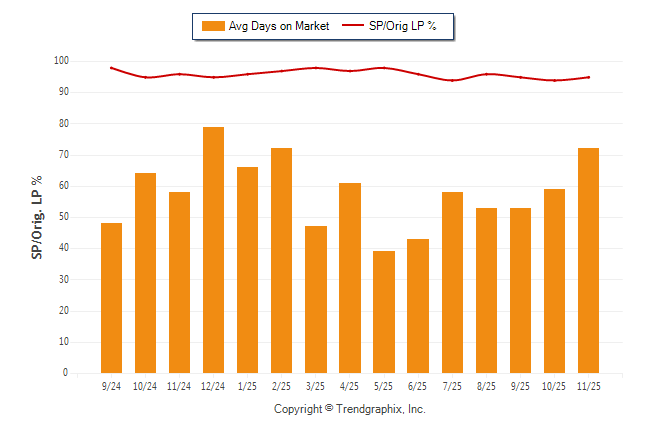Viewport: 646px width, 434px height.
Task: Click the 100 y-axis label
Action: 61,61
